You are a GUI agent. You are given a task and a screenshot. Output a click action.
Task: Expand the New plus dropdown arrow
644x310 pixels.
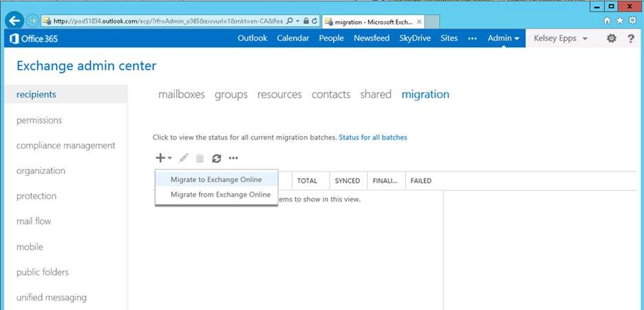click(x=170, y=158)
